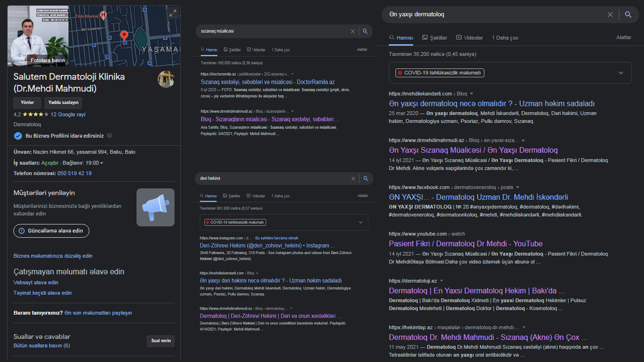Click Alətlər under sızanaq müalicəsi search

(x=362, y=50)
